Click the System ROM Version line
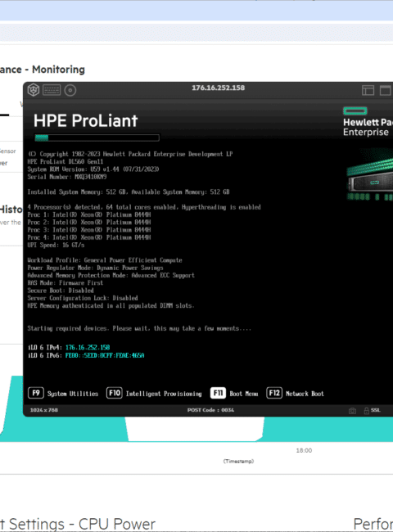Screen dimensions: 393x532 tap(93, 169)
